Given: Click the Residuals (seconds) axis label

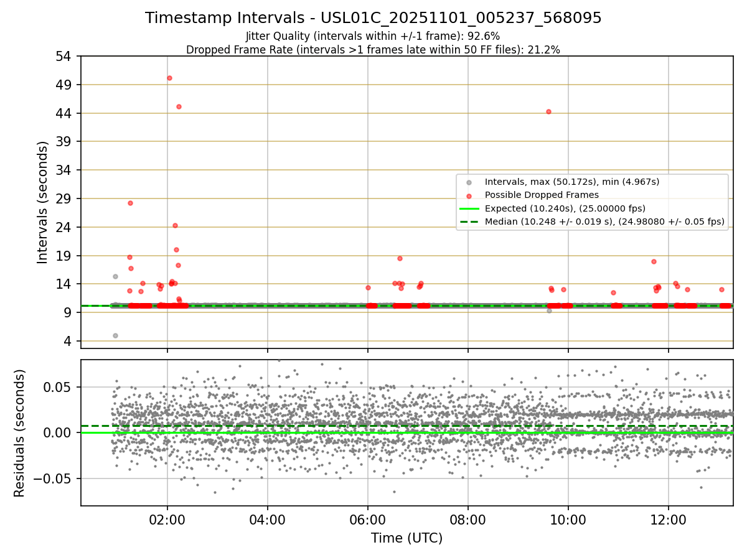Looking at the screenshot, I should pyautogui.click(x=20, y=433).
